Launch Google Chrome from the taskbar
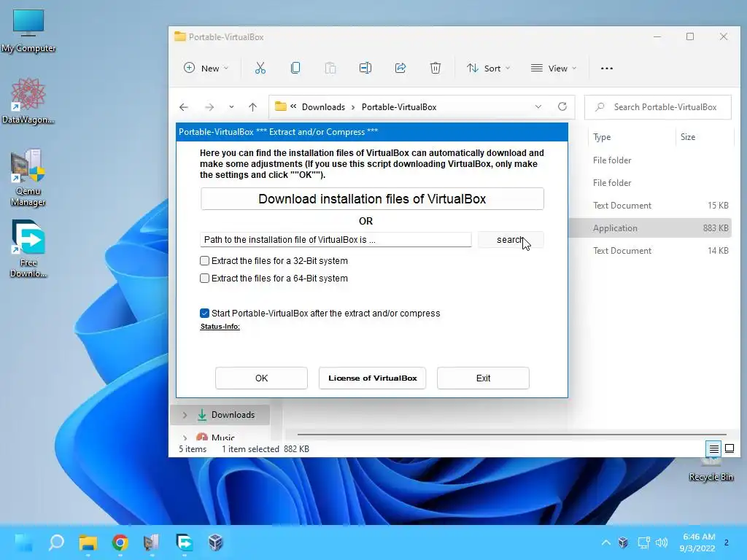This screenshot has width=747, height=560. 120,542
